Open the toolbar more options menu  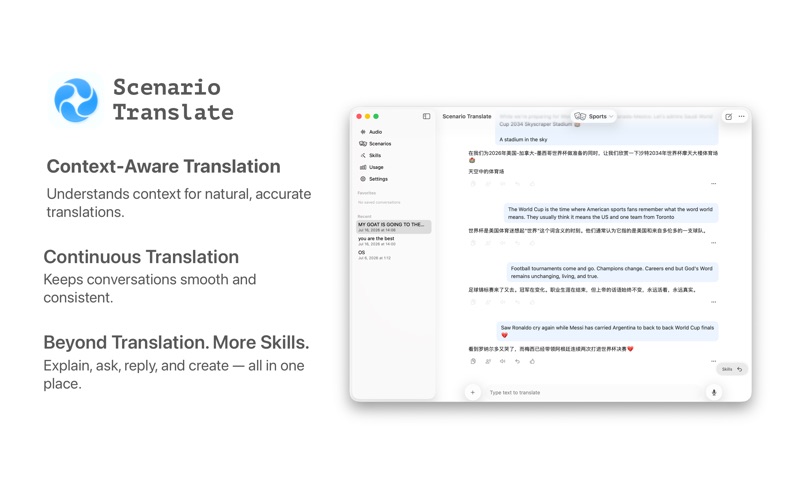[741, 117]
